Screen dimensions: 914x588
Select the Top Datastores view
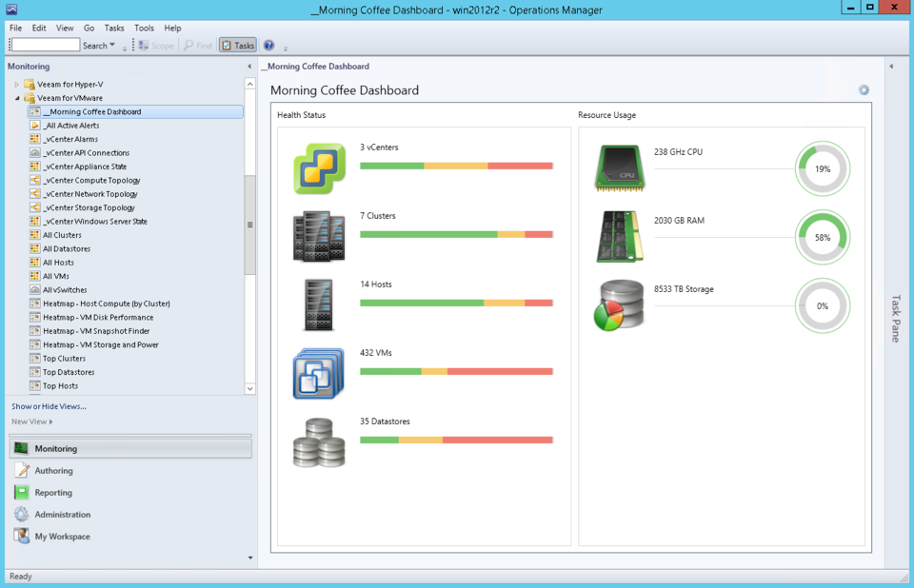click(69, 372)
